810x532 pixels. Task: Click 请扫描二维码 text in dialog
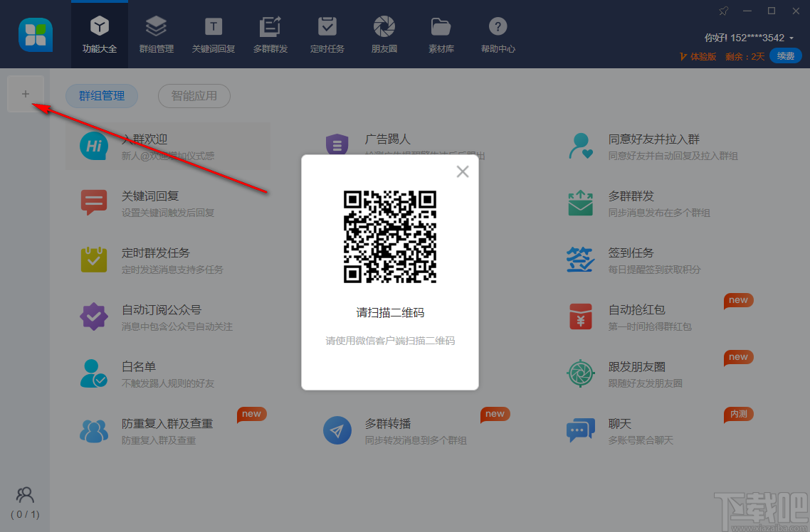[x=390, y=313]
